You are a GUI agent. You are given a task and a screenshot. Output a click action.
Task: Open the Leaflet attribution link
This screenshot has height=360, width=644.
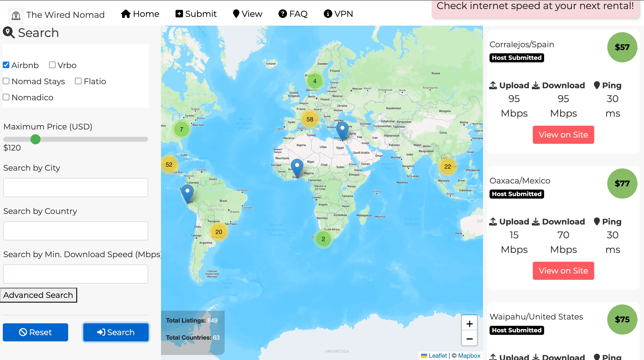click(x=438, y=356)
